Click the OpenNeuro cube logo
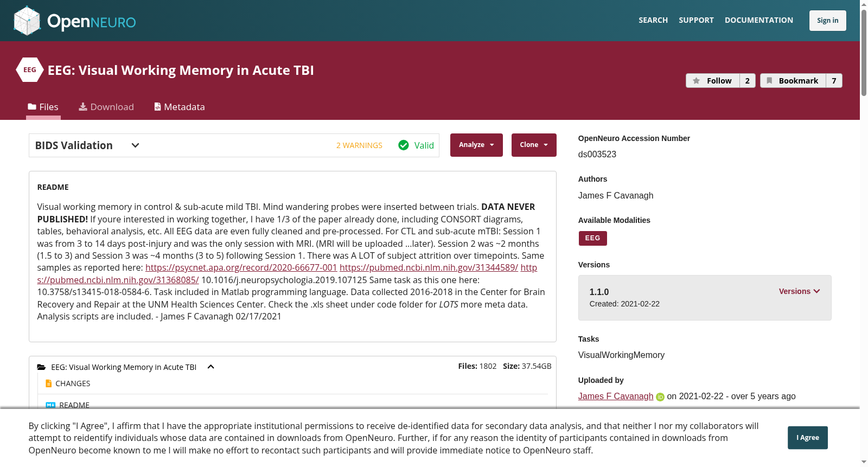 [x=27, y=21]
